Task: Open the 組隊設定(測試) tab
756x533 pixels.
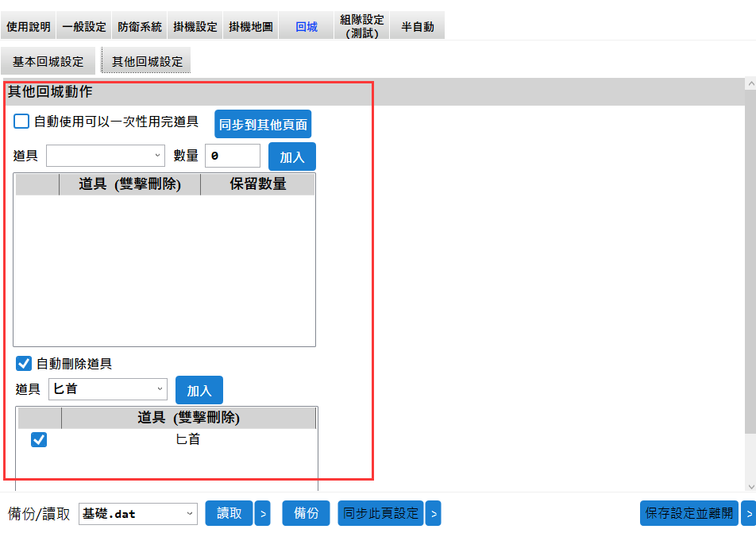Action: point(362,25)
